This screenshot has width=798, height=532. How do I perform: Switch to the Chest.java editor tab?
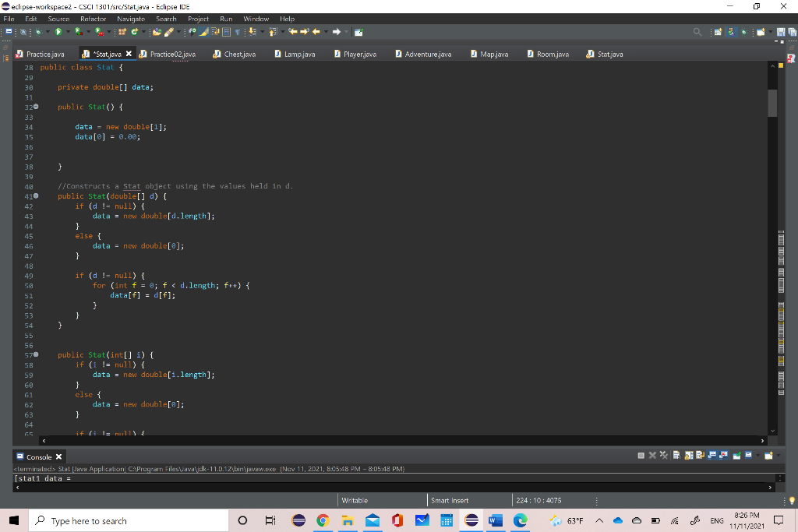point(235,54)
